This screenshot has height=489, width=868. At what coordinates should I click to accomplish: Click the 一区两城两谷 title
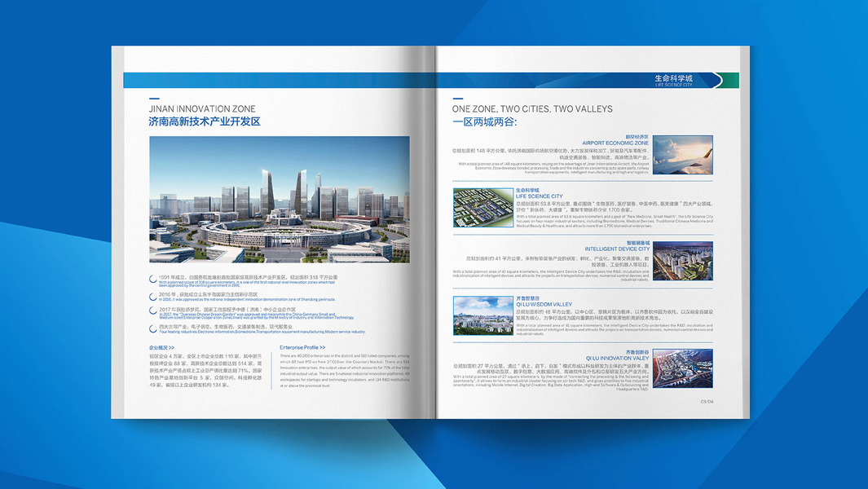tap(484, 121)
